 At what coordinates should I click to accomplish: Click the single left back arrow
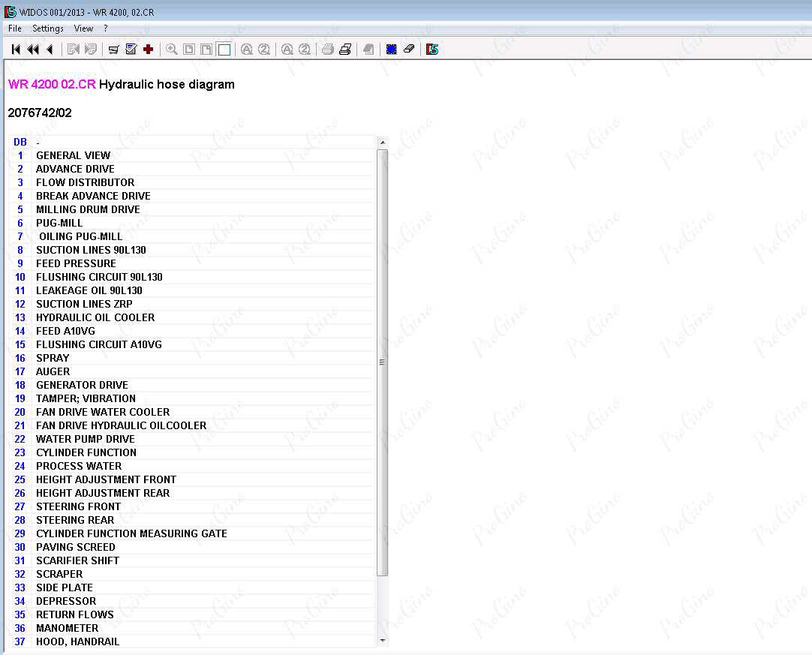(50, 50)
